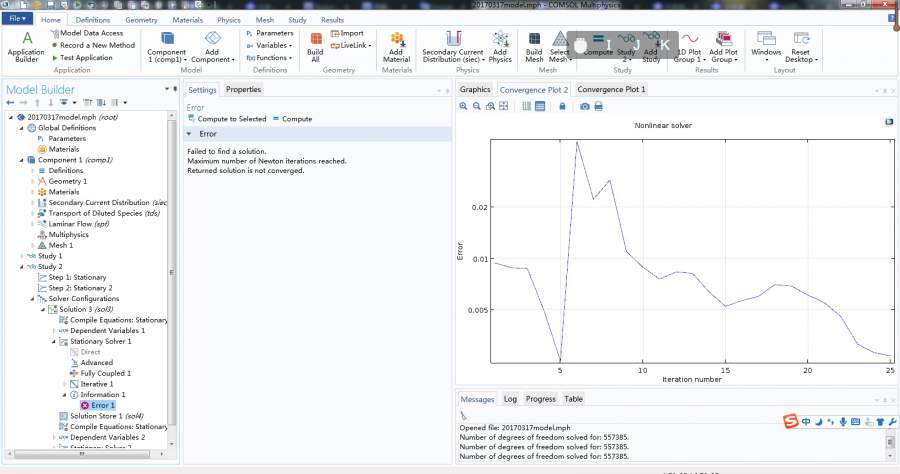Collapse the Information 1 node arrow

coord(64,395)
